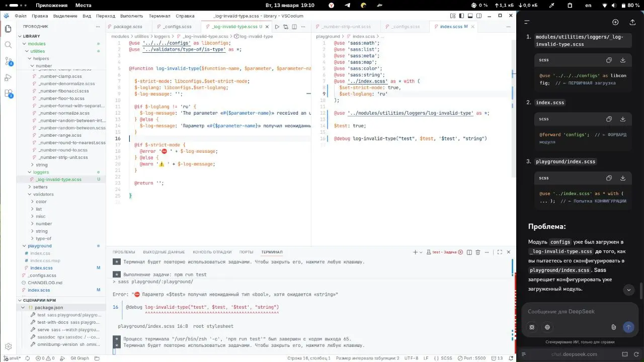
Task: Switch to the ПРОБЛЕМЫ panel tab
Action: [124, 252]
